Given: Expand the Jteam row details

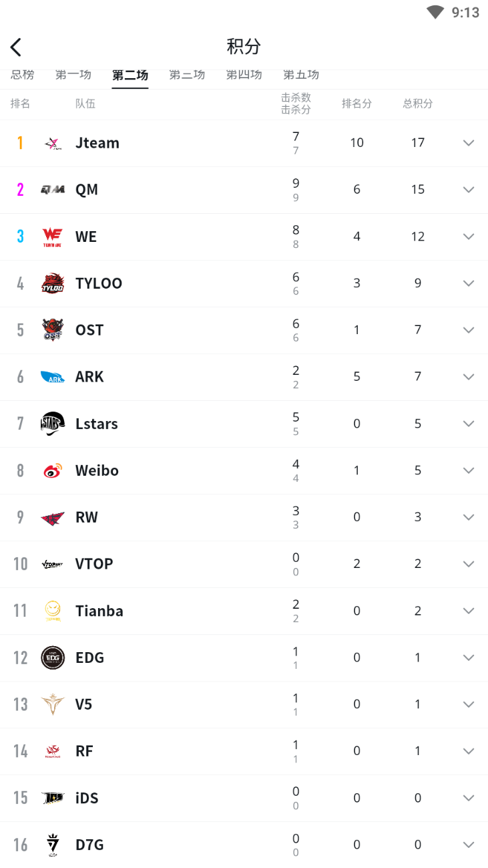Looking at the screenshot, I should point(469,143).
